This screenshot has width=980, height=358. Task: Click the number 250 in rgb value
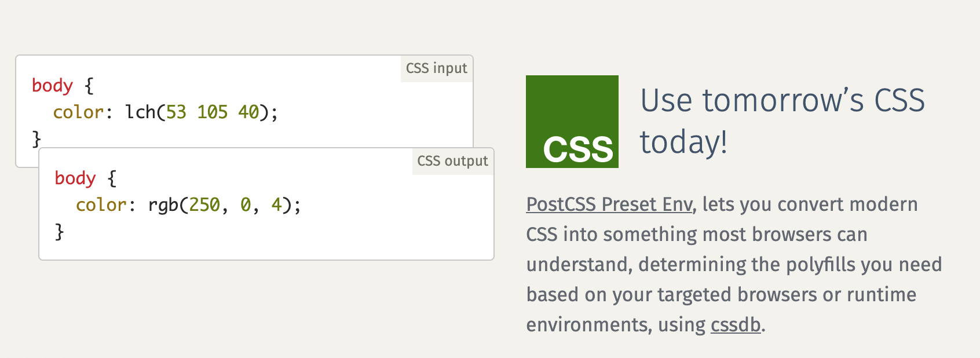(x=204, y=204)
